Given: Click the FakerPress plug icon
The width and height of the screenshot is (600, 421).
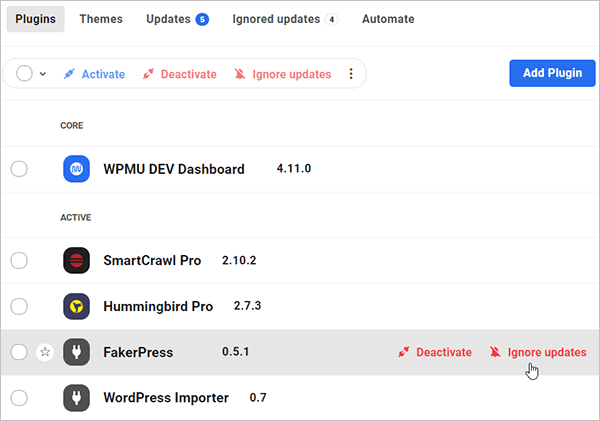Looking at the screenshot, I should [x=77, y=352].
